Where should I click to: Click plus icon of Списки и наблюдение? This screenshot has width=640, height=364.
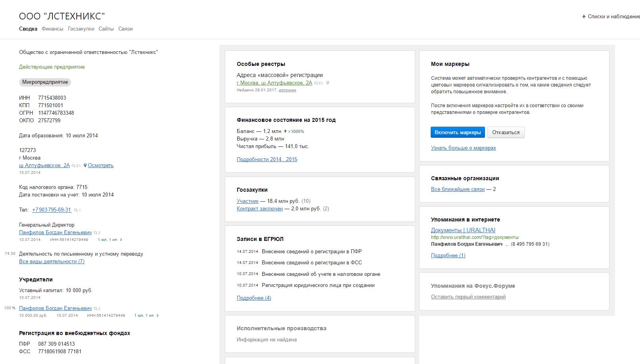[x=584, y=16]
